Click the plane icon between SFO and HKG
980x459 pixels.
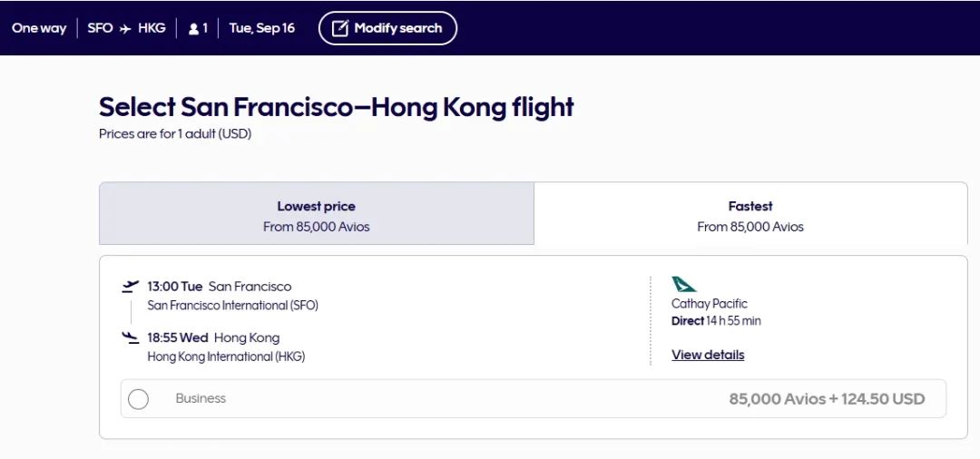125,28
